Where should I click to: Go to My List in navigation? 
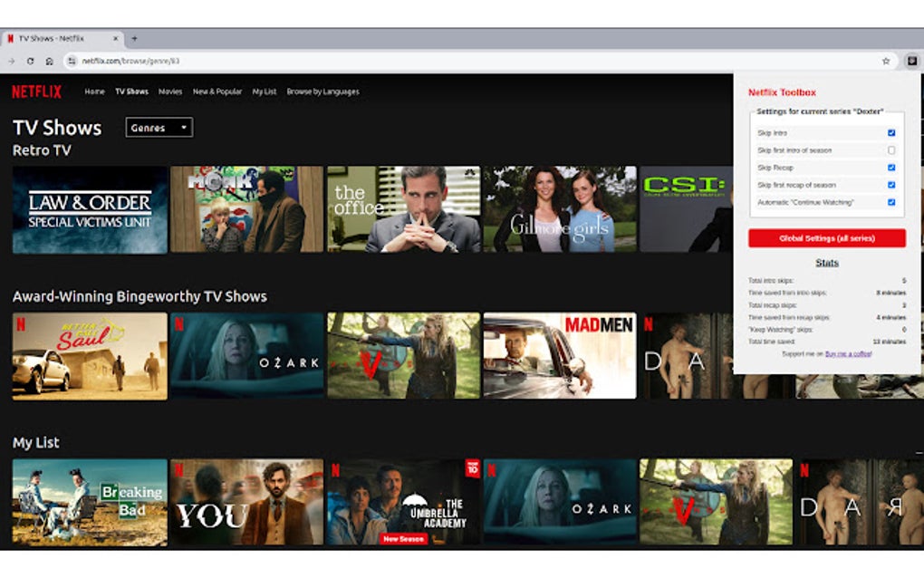(265, 92)
